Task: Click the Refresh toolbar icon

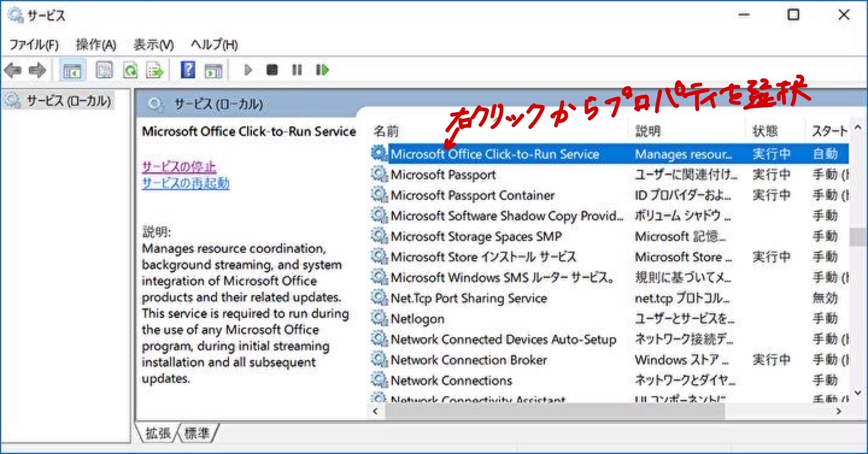Action: click(130, 70)
